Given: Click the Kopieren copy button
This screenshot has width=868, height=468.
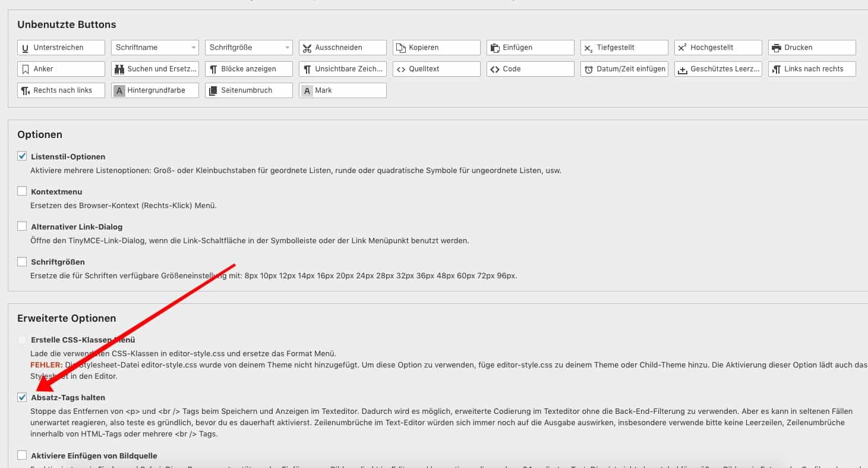Looking at the screenshot, I should pyautogui.click(x=436, y=48).
